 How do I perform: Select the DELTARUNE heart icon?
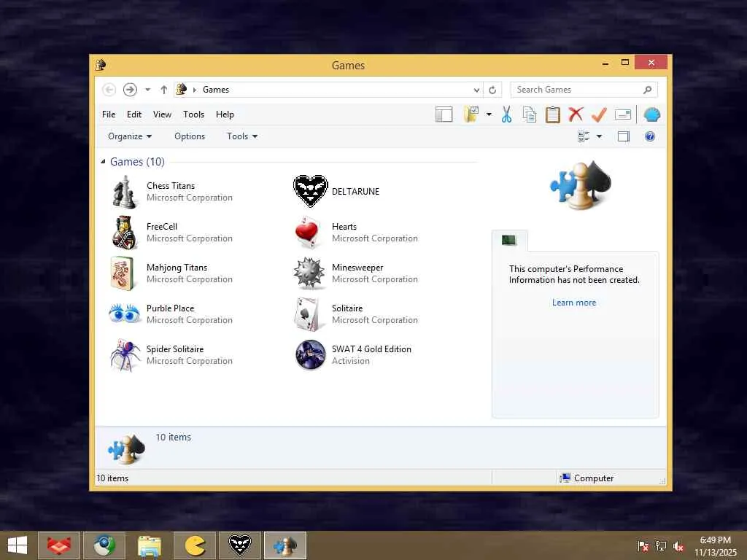[310, 191]
